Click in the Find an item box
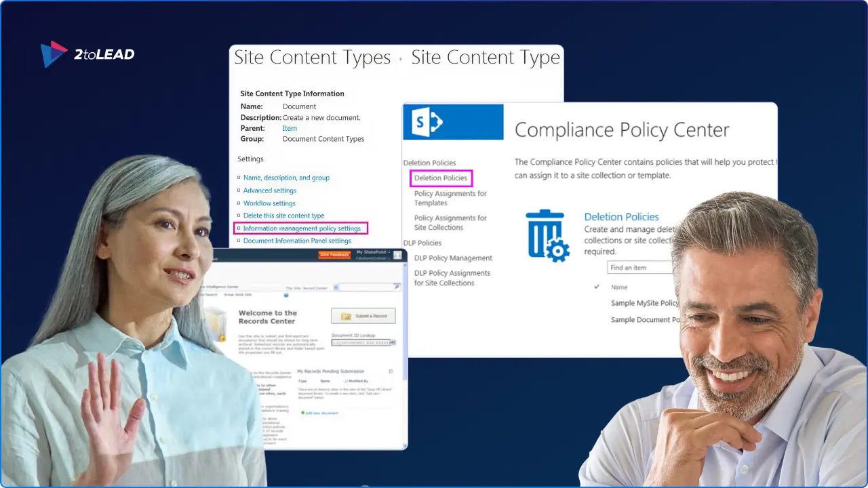The image size is (868, 488). (x=640, y=268)
